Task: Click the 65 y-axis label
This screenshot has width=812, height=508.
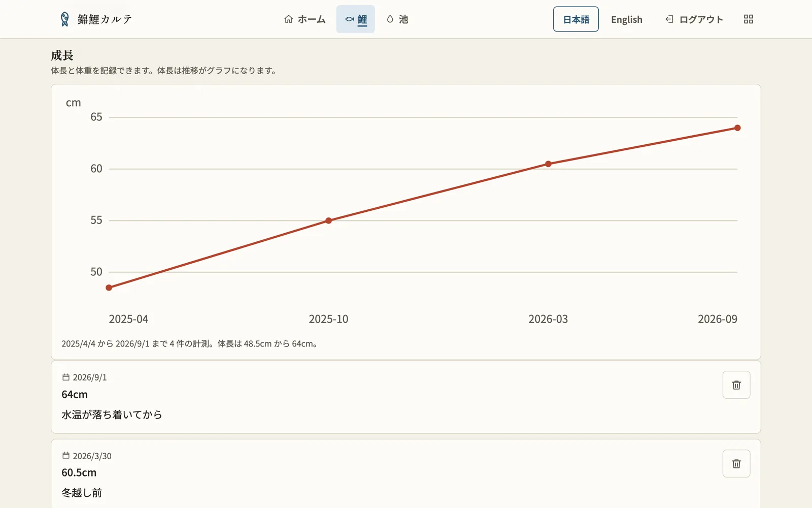Action: click(x=96, y=117)
